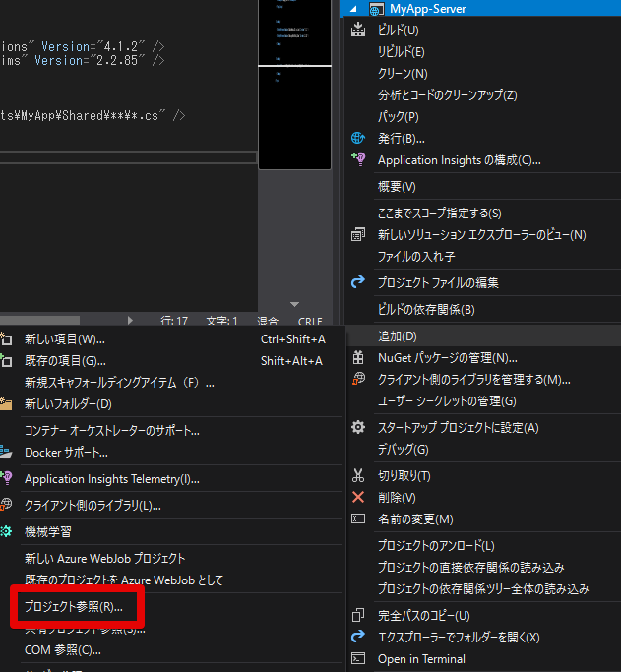Click the gear icon for スタートアップ プロジェクトに設定

[358, 427]
